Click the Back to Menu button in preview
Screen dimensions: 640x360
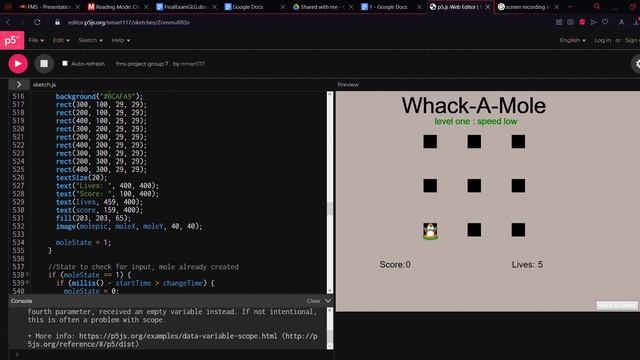click(x=617, y=305)
